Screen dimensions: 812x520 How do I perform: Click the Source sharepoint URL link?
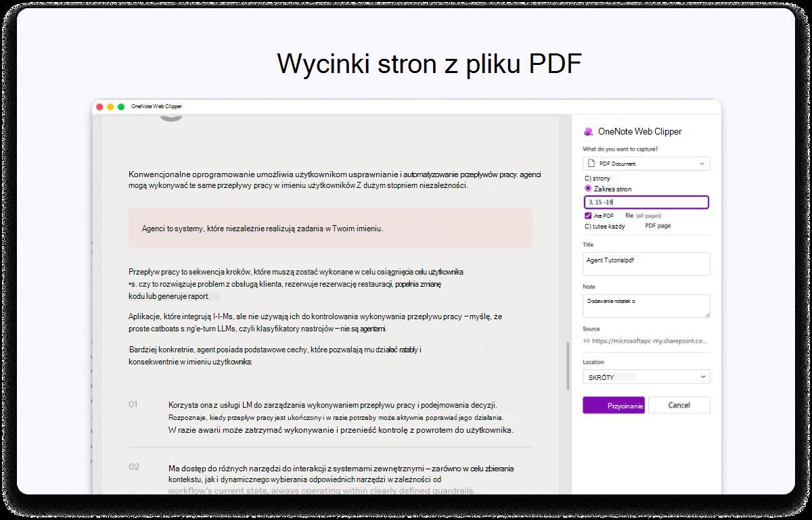[x=651, y=341]
